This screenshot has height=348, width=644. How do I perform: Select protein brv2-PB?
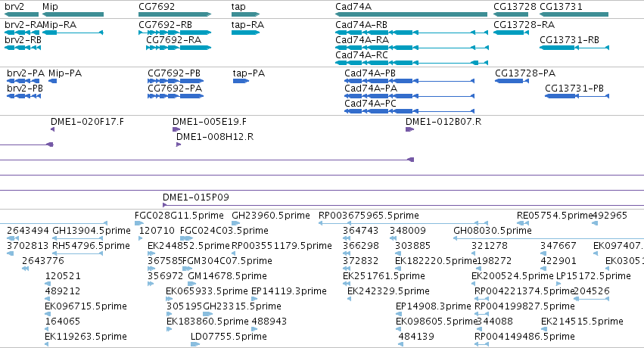click(x=23, y=96)
